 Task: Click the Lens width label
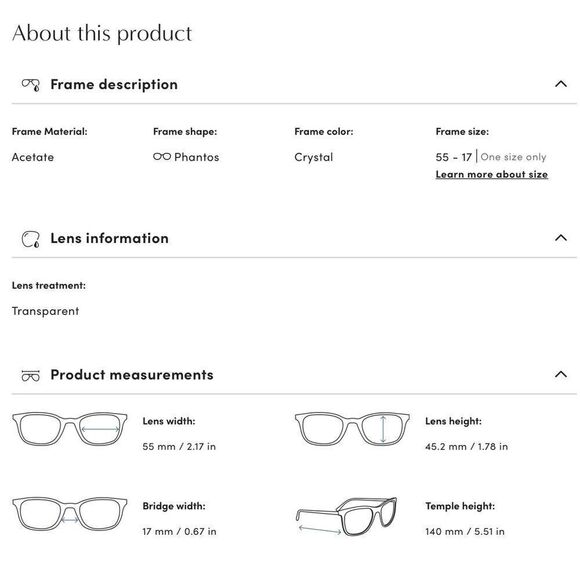pyautogui.click(x=169, y=421)
